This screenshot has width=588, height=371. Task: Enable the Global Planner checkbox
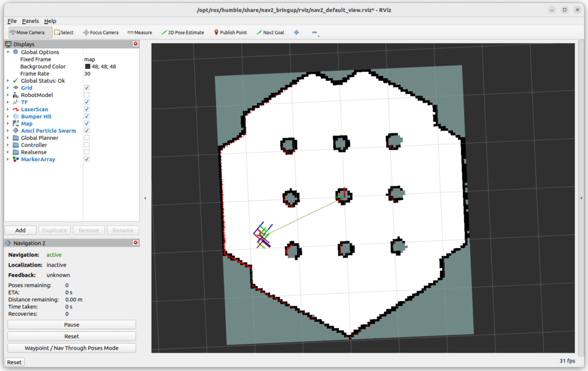click(x=87, y=138)
